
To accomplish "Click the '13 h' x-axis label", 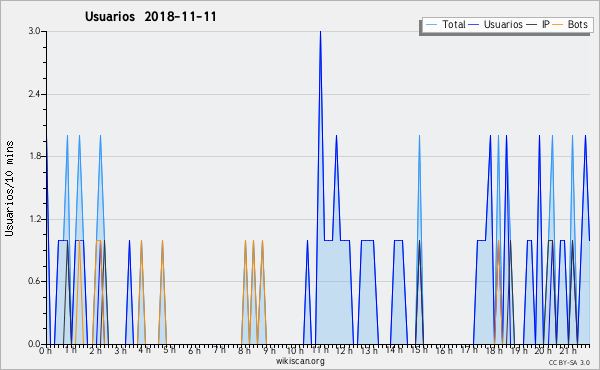I will (x=369, y=350).
